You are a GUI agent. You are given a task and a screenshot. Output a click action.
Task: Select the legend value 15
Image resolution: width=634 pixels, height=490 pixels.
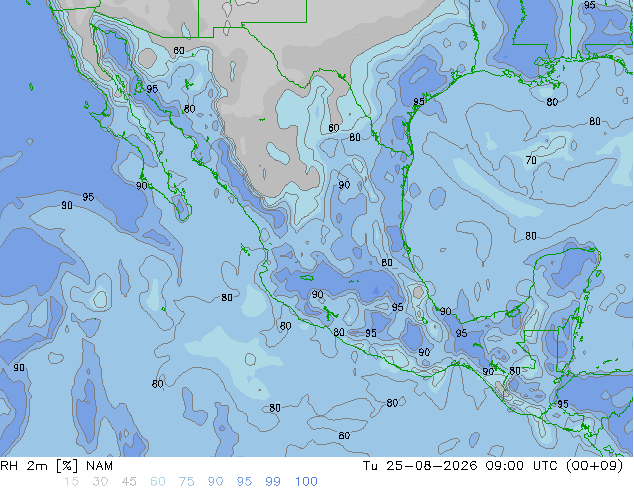point(71,482)
